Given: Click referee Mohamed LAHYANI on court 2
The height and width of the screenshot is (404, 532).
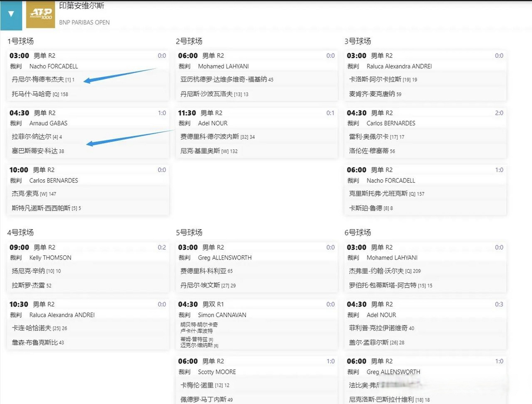Looking at the screenshot, I should tap(223, 66).
